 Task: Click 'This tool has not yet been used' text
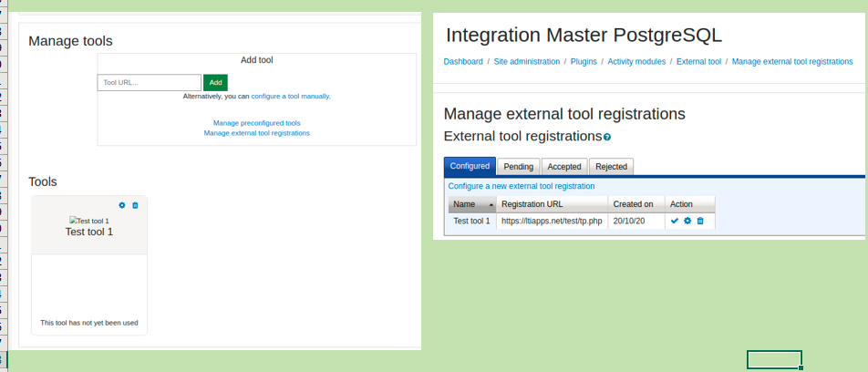89,323
